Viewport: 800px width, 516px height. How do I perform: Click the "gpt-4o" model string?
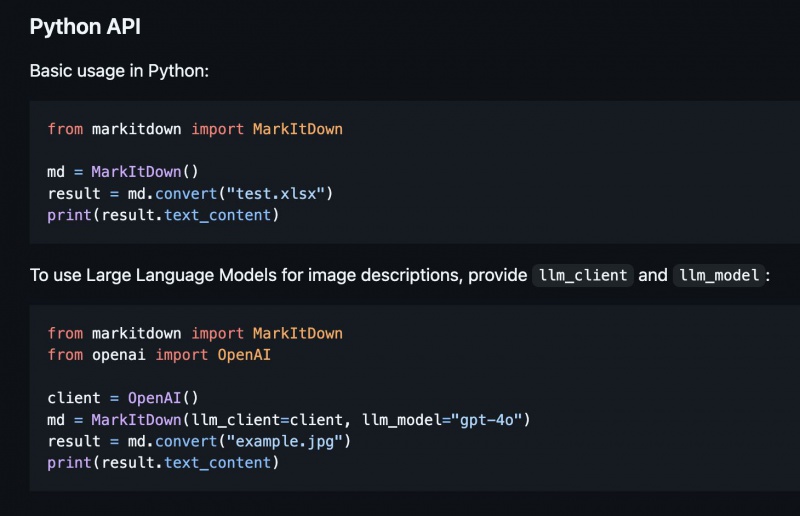point(492,419)
